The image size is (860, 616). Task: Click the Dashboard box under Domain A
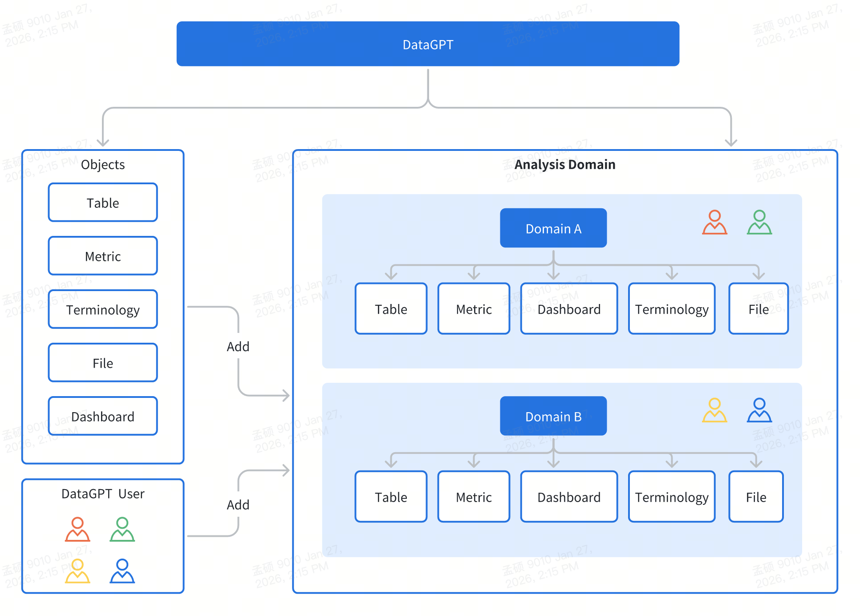pos(569,309)
